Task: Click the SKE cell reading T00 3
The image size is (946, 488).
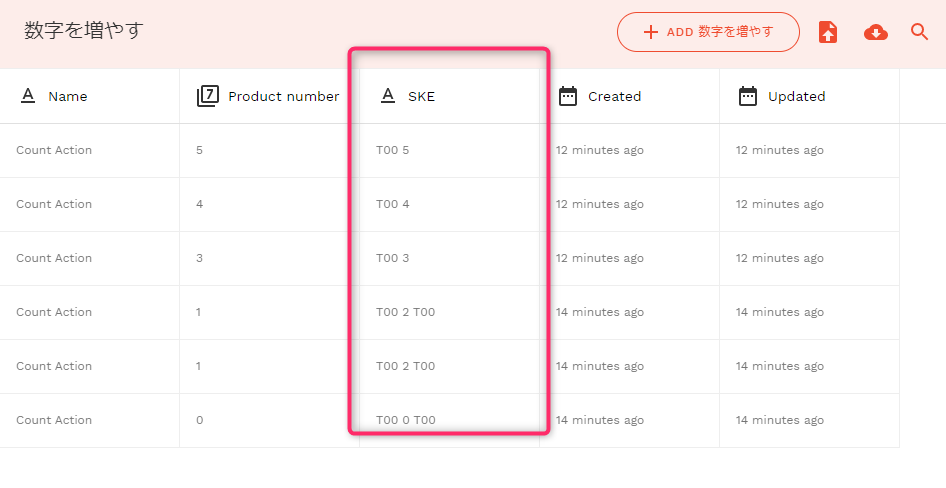Action: pyautogui.click(x=393, y=258)
